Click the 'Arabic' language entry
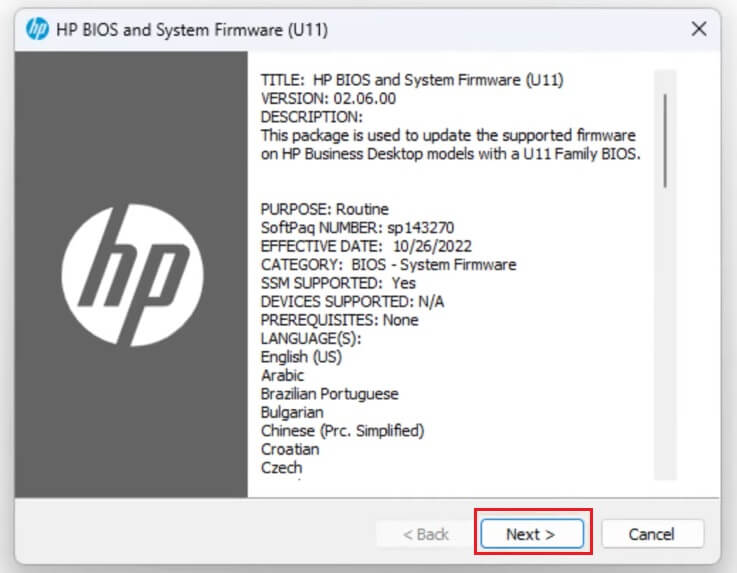This screenshot has width=737, height=573. tap(282, 375)
